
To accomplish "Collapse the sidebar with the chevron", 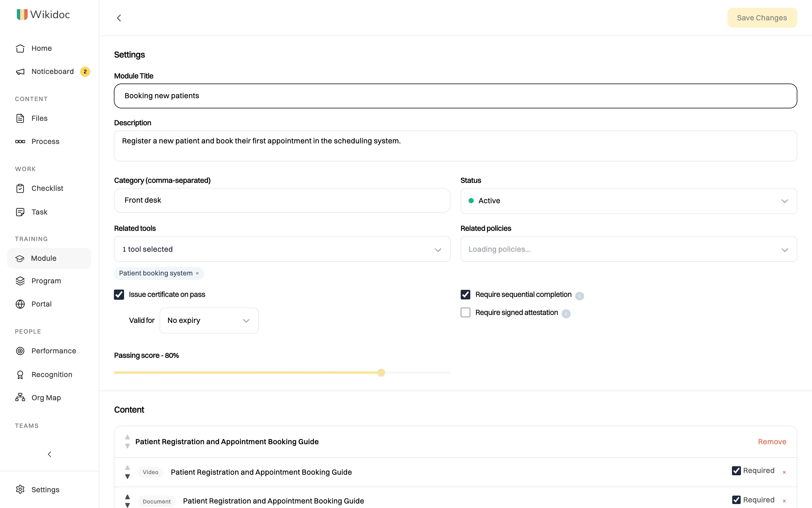I will (x=49, y=454).
